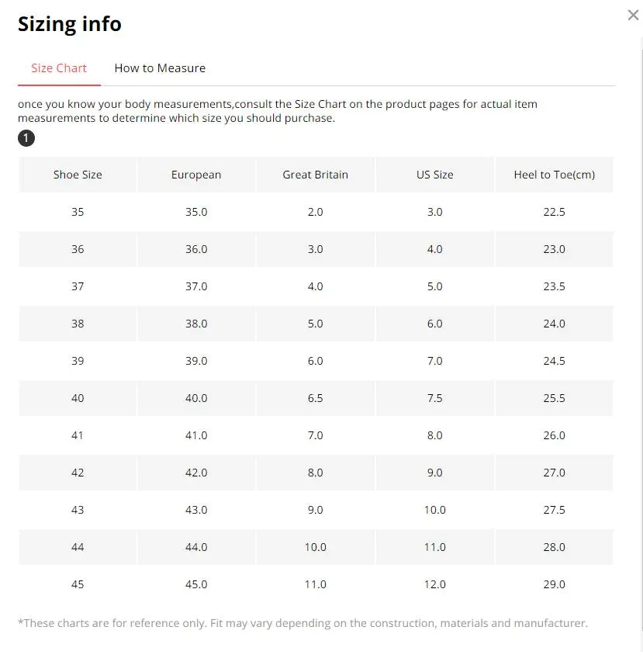The image size is (643, 672).
Task: Switch to the How to Measure tab
Action: (x=160, y=68)
